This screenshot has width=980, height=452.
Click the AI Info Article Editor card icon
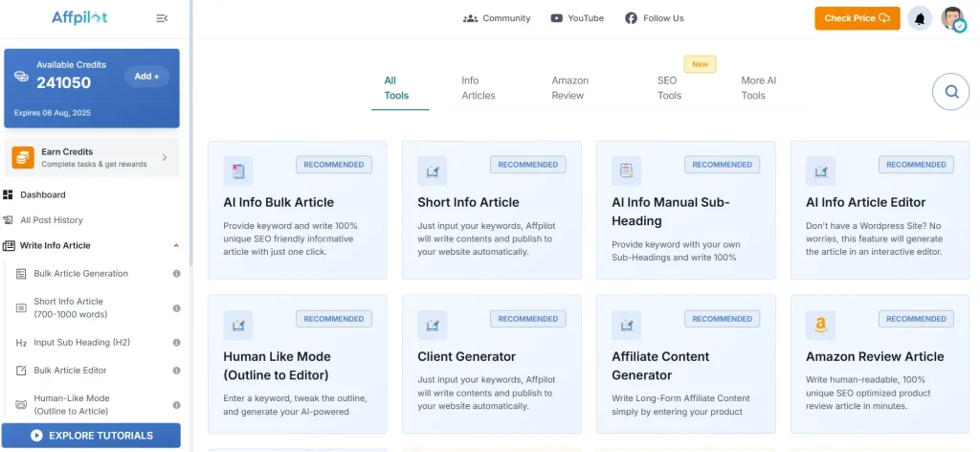(x=820, y=170)
